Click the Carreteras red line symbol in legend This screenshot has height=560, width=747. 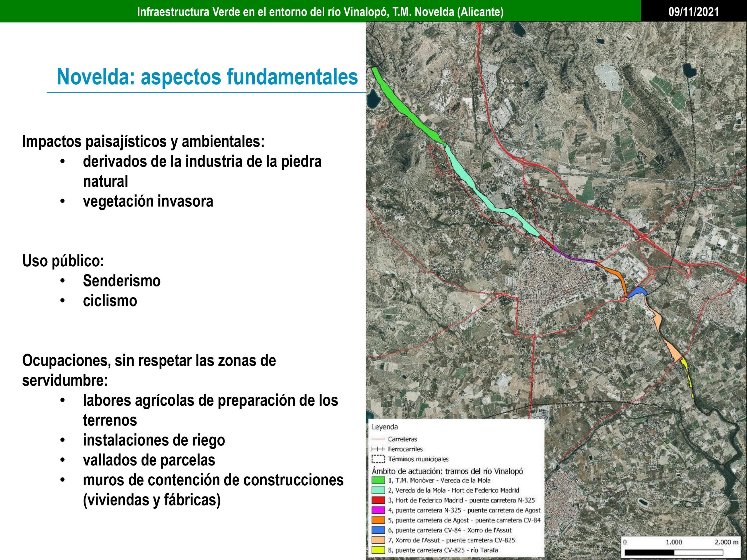pyautogui.click(x=378, y=439)
